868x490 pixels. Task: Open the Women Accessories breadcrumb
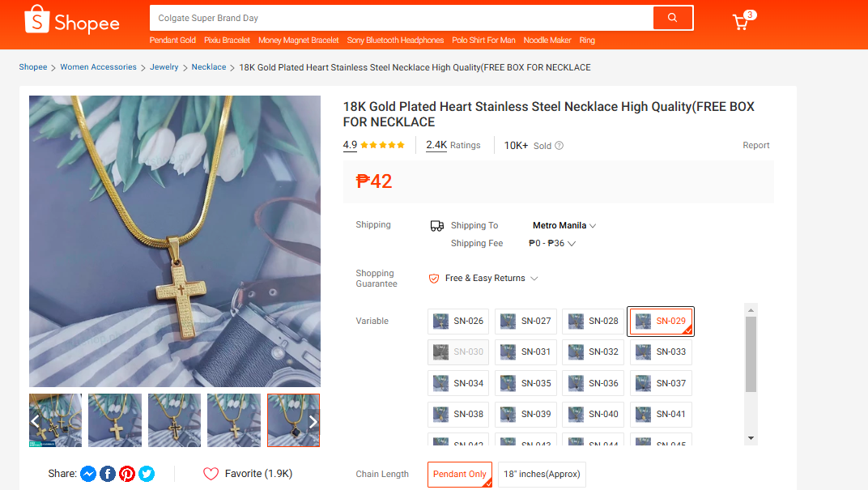(98, 67)
